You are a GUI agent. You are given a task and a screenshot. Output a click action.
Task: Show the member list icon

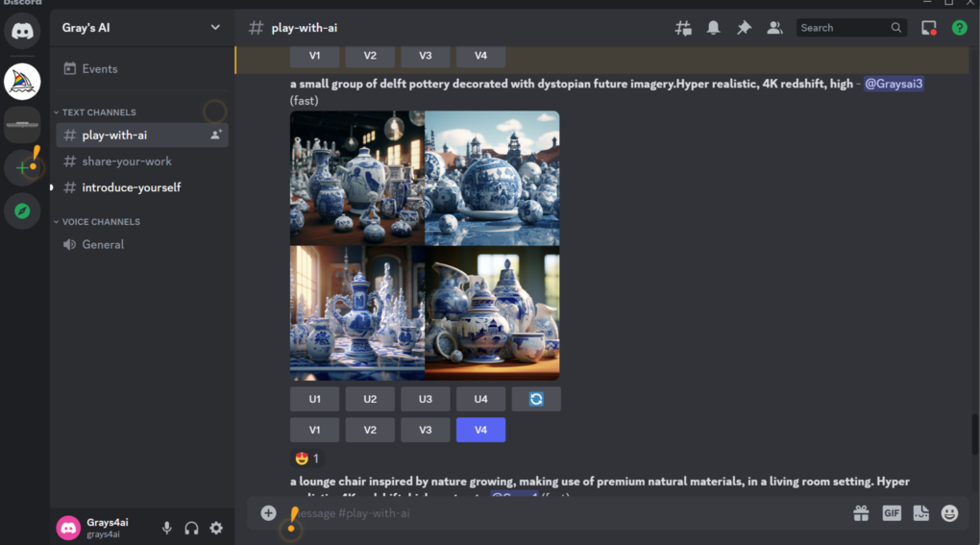click(x=774, y=28)
